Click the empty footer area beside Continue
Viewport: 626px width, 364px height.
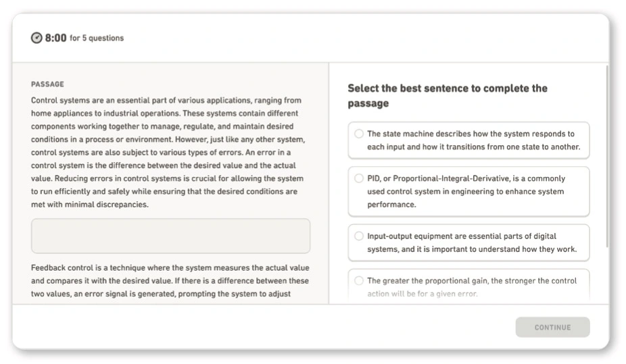click(x=270, y=327)
